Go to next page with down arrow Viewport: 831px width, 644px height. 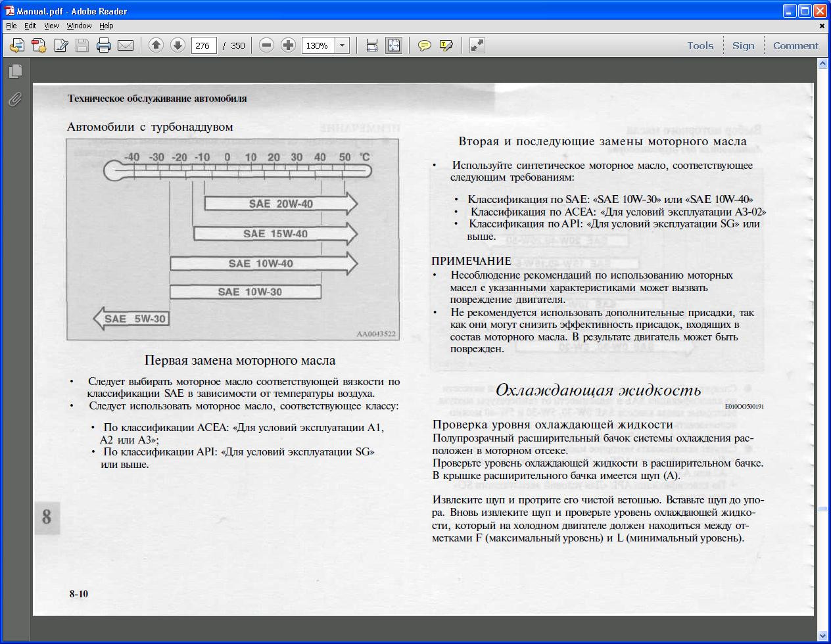tap(178, 45)
